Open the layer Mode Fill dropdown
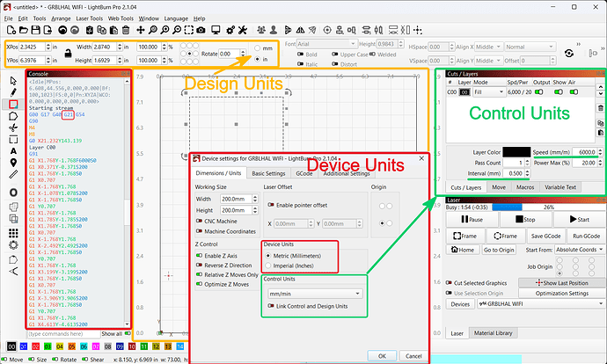607x364 pixels. pyautogui.click(x=488, y=92)
